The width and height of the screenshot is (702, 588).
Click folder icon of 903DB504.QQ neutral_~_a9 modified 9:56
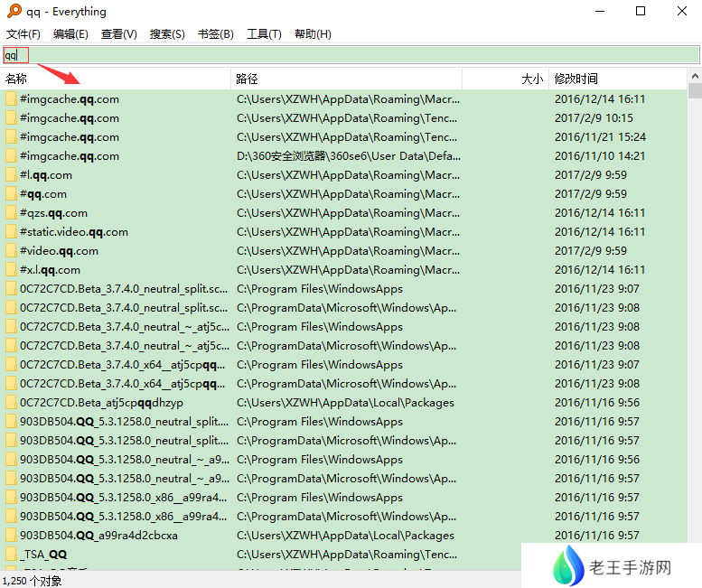click(x=11, y=460)
